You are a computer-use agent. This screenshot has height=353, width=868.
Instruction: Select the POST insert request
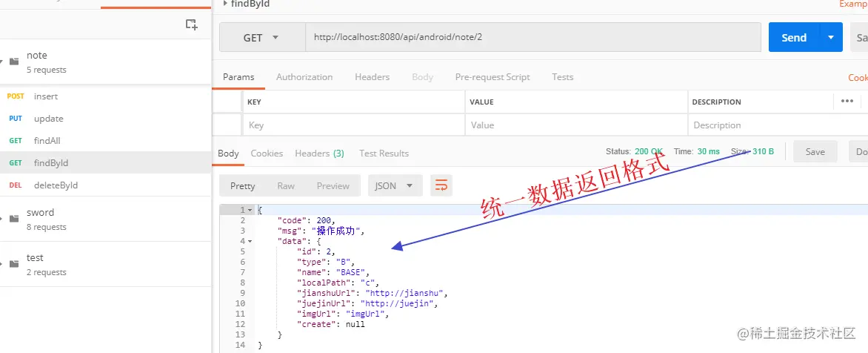tap(106, 96)
